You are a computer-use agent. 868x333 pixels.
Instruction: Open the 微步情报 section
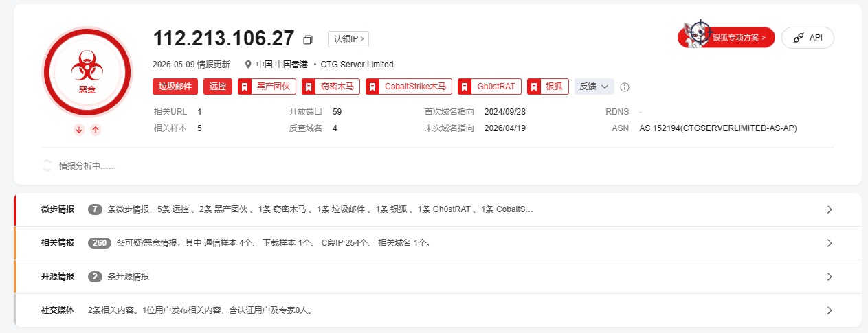pos(438,209)
